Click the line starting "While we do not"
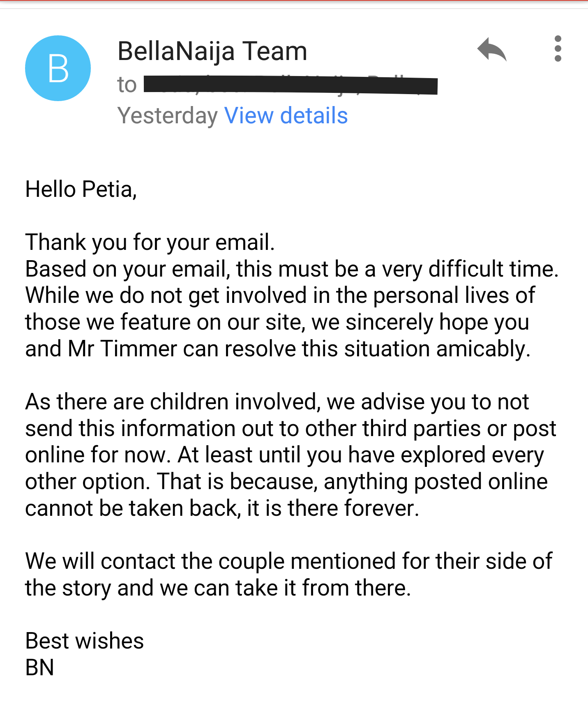This screenshot has width=588, height=718. point(280,295)
